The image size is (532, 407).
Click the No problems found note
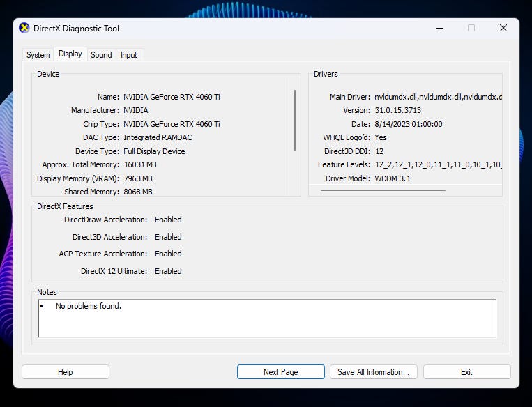(x=89, y=306)
